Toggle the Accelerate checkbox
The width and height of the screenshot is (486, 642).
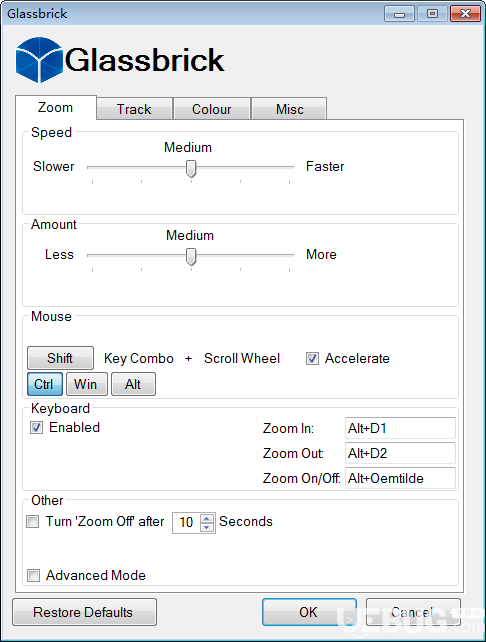click(x=312, y=359)
